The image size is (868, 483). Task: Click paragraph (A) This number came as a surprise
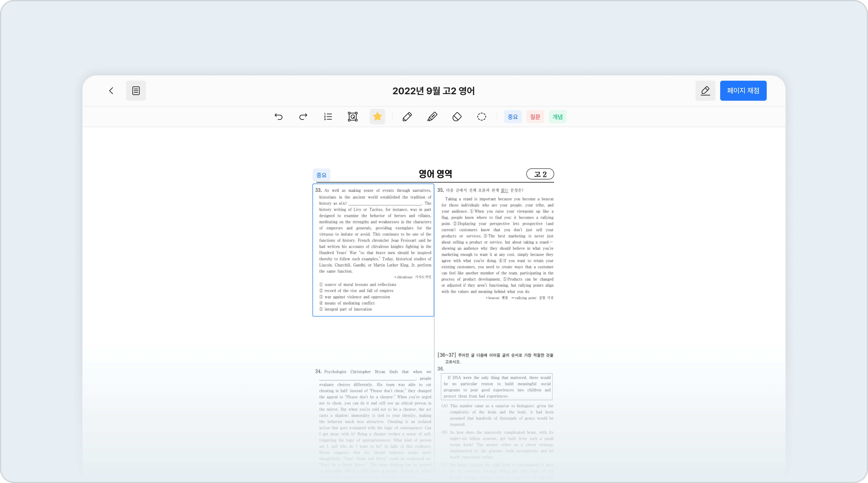pos(497,415)
